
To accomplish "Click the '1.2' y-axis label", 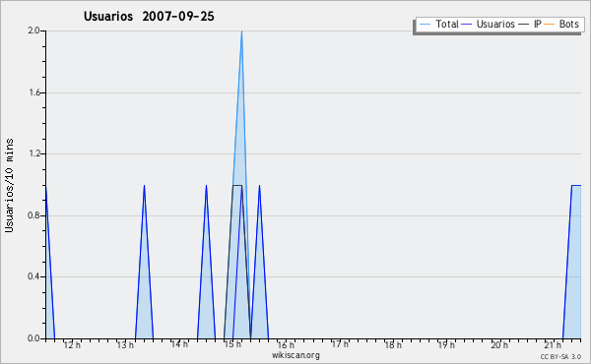I will coord(34,153).
